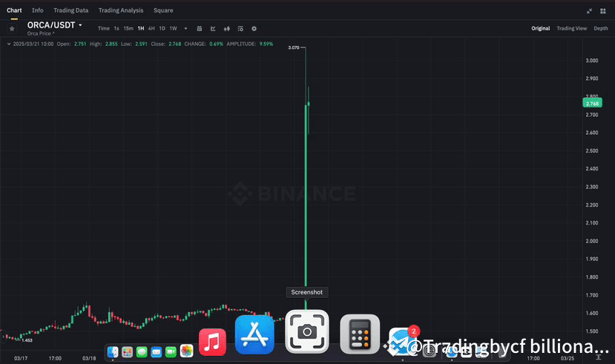The height and width of the screenshot is (364, 615).
Task: Open the Trading Data tab
Action: point(71,10)
